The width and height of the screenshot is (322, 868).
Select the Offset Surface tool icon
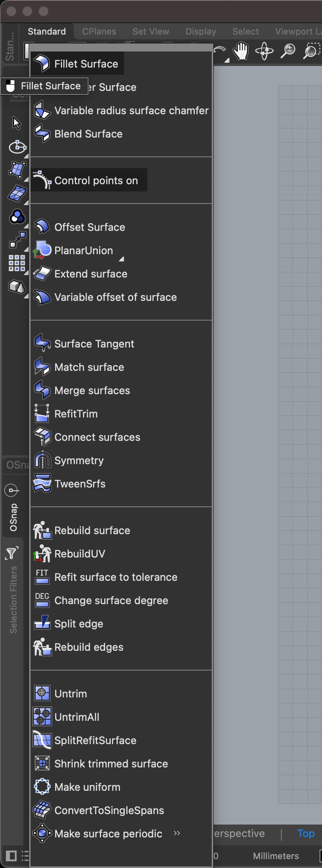point(42,227)
